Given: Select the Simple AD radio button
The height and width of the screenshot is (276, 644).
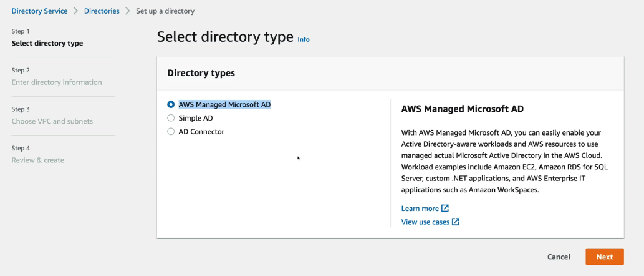Looking at the screenshot, I should point(171,118).
